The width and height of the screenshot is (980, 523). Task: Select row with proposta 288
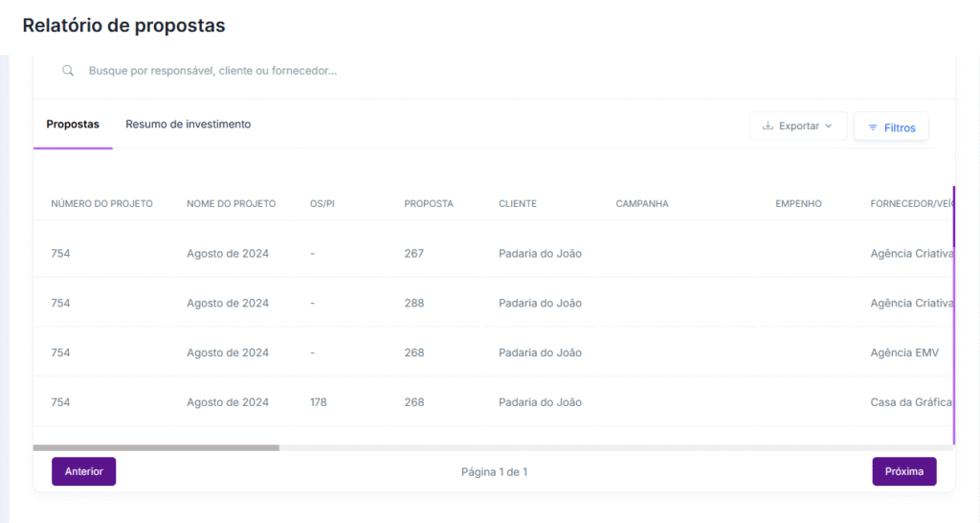click(x=413, y=304)
